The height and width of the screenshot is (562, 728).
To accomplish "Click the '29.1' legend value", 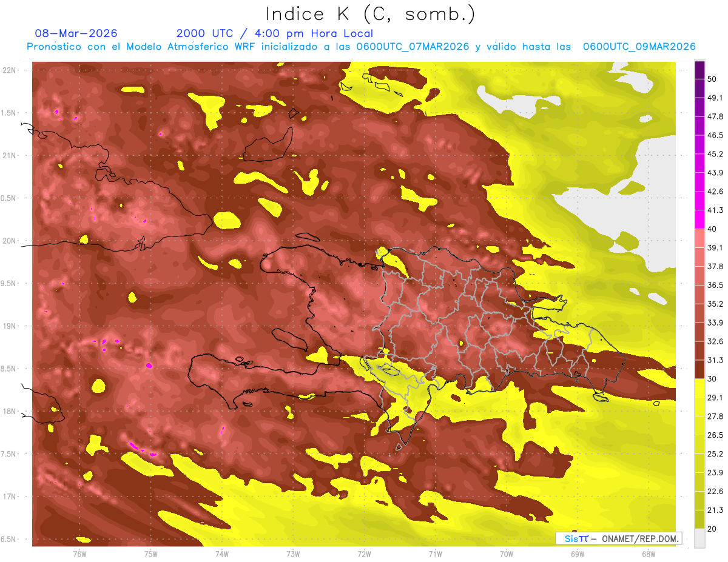I will 715,398.
